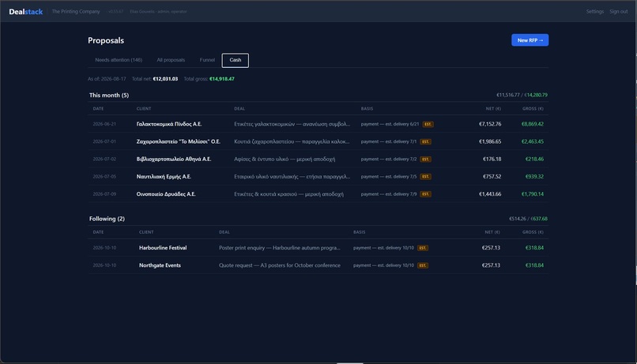Click the Following (2) section heading
The height and width of the screenshot is (364, 637).
coord(107,219)
